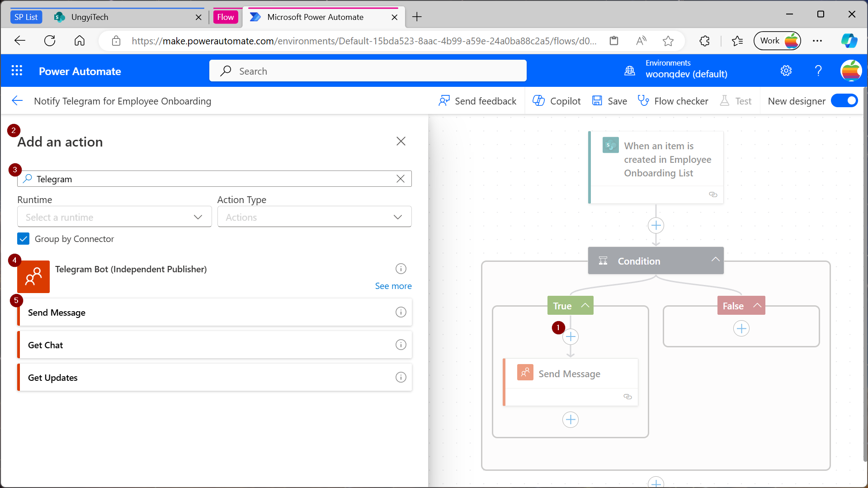Click Send feedback

click(477, 101)
